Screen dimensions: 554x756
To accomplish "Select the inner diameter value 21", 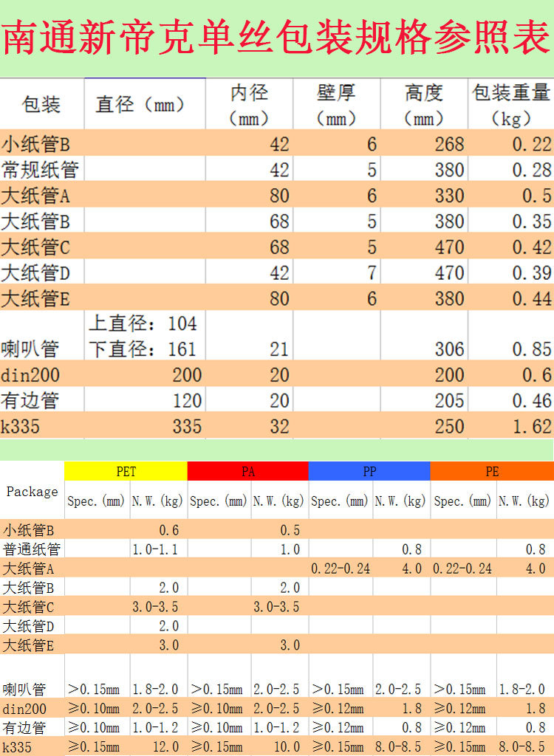I will 279,349.
